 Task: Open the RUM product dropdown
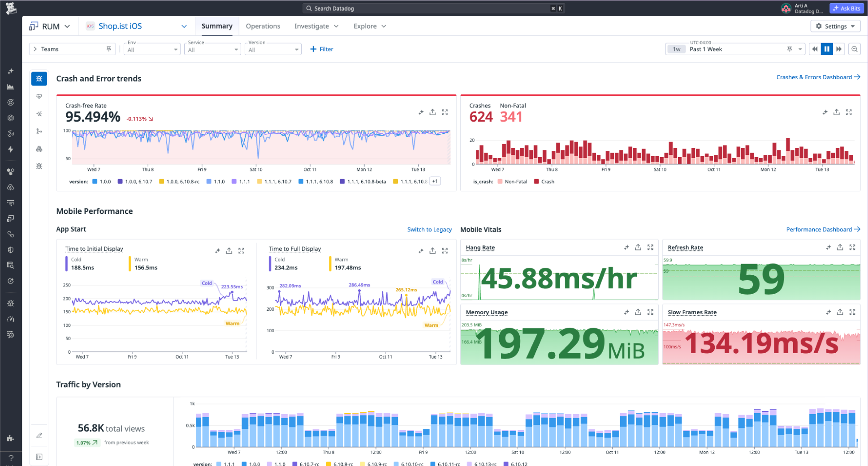(50, 26)
